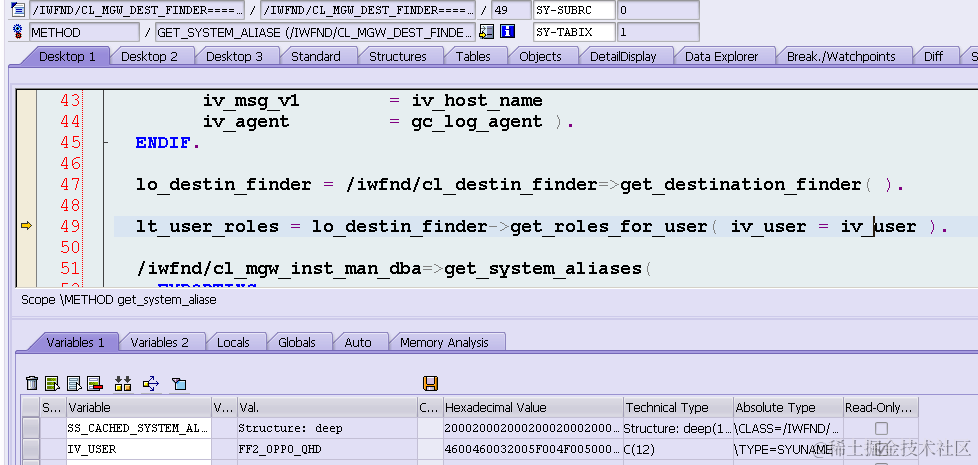Viewport: 978px width, 465px height.
Task: Select the Variables 1 tab
Action: pos(75,342)
